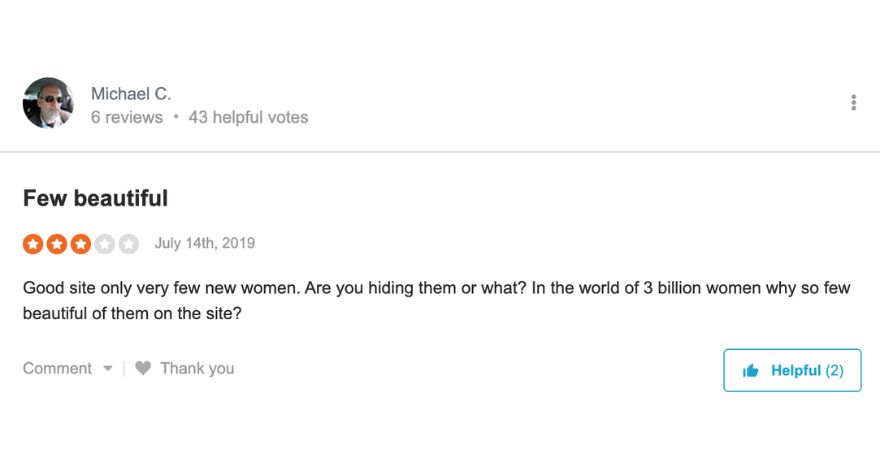The width and height of the screenshot is (880, 460).
Task: Click the reviewer name Michael C.
Action: (x=131, y=93)
